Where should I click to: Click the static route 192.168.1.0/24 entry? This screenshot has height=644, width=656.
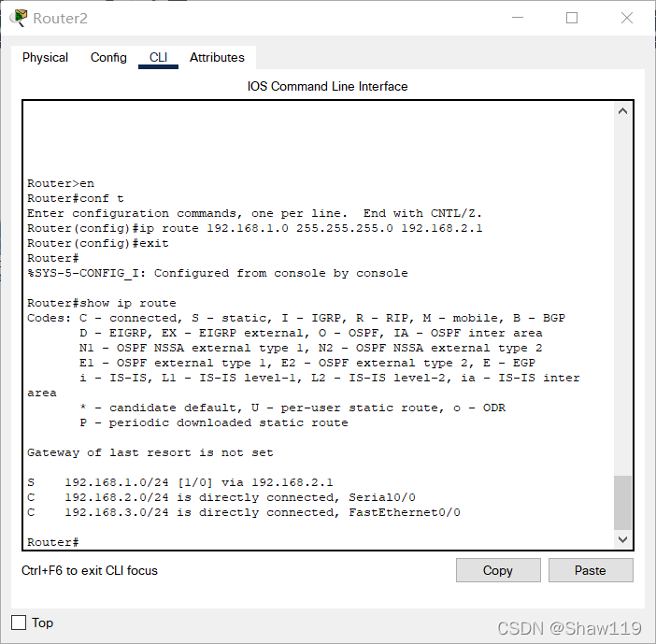180,482
